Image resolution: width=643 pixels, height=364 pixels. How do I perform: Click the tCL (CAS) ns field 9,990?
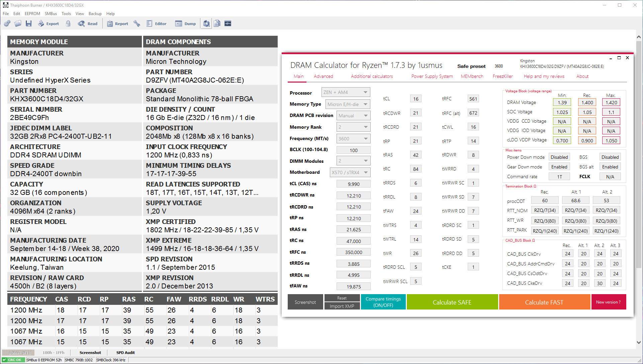353,184
